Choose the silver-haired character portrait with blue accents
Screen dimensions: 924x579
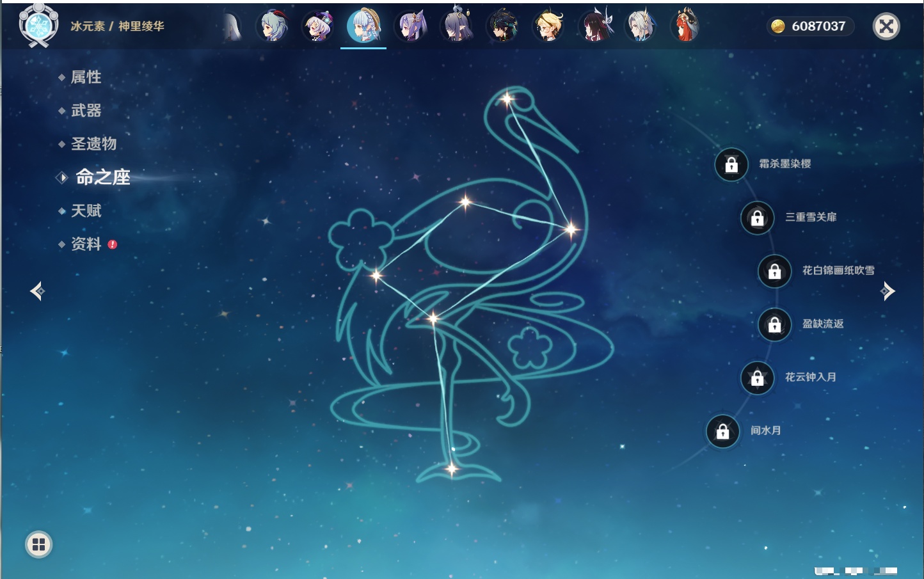641,26
